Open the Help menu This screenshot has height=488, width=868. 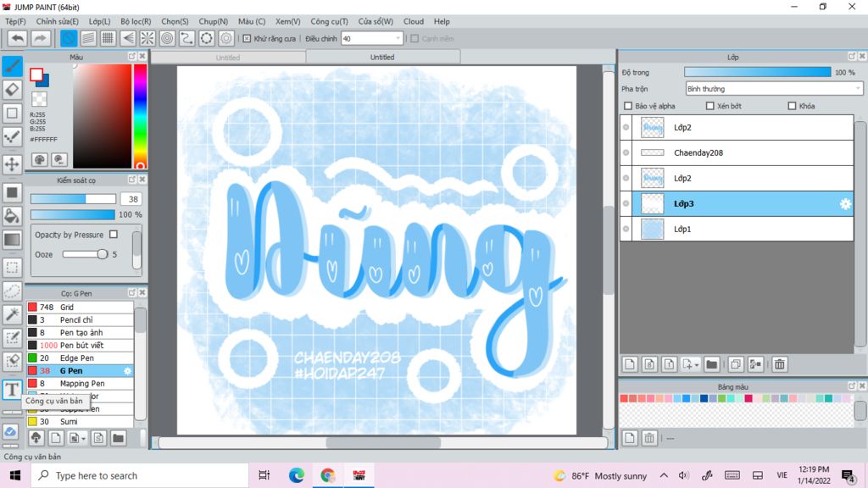click(442, 21)
